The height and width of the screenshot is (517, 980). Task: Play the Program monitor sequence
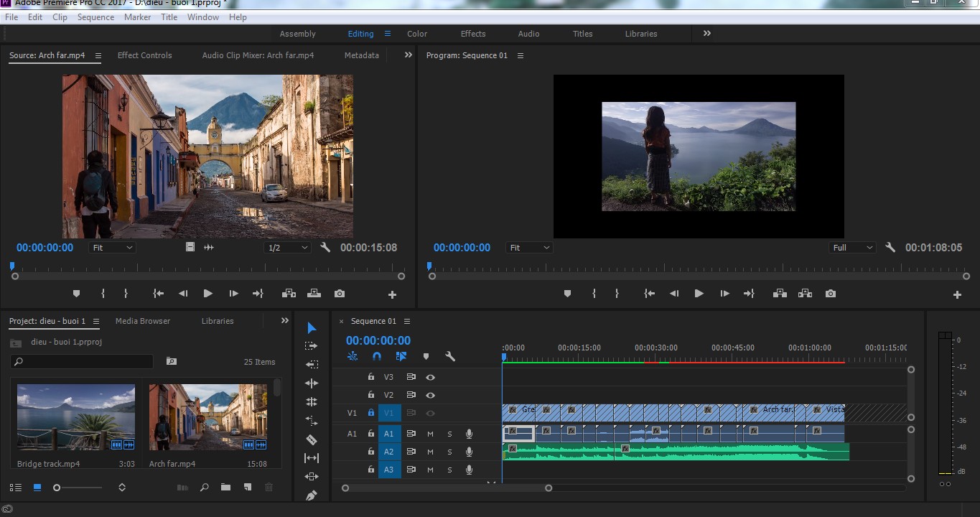(x=699, y=294)
